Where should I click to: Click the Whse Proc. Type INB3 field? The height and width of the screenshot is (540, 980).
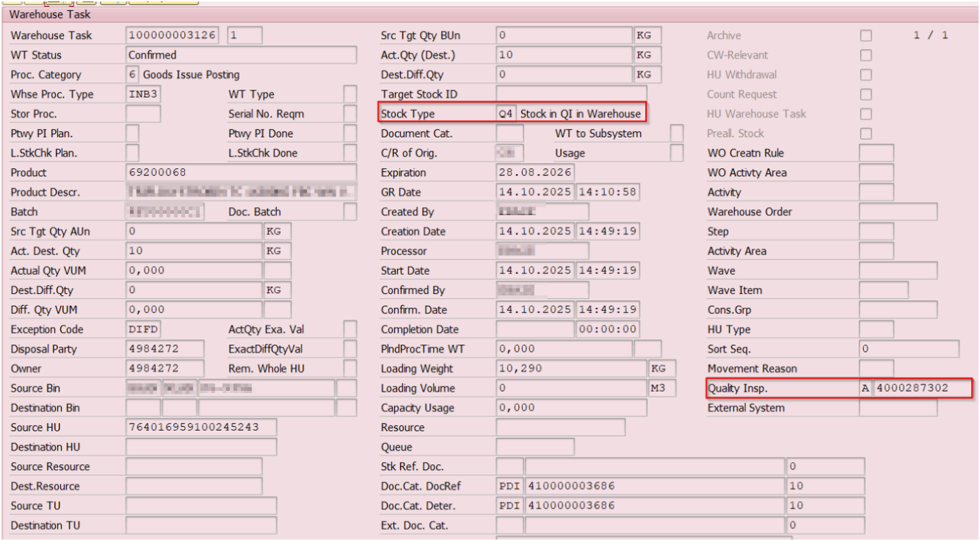click(143, 94)
